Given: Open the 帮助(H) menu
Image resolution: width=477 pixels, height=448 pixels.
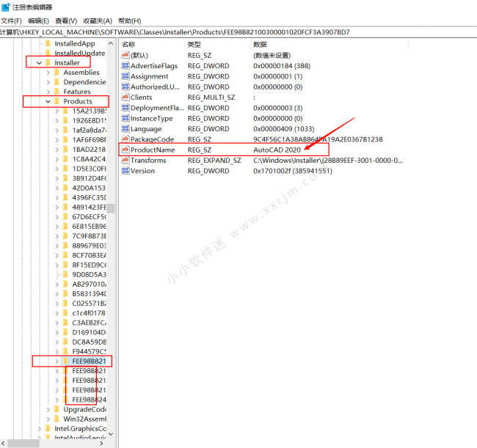Looking at the screenshot, I should (x=130, y=21).
